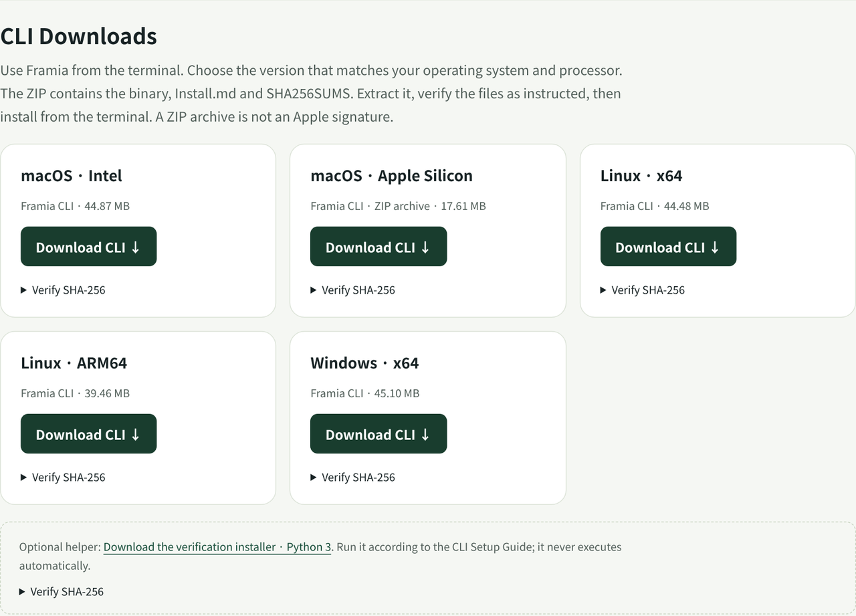Click 'Framia CLI · ZIP archive · 17.61 MB' text

tap(398, 206)
